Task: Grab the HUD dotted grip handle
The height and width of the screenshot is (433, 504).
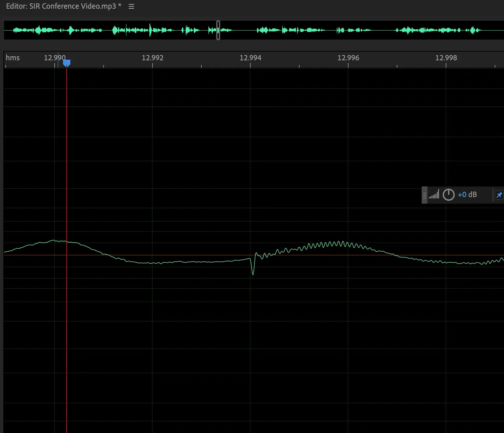Action: (425, 195)
